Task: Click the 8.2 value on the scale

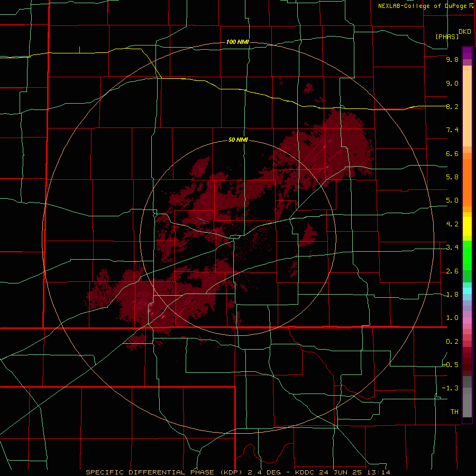Action: pos(452,106)
